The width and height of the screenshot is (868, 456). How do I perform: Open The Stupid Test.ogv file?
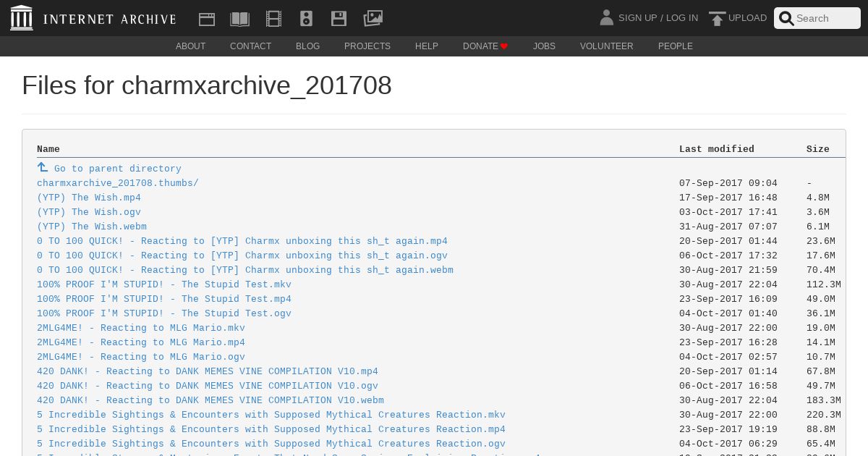point(164,313)
